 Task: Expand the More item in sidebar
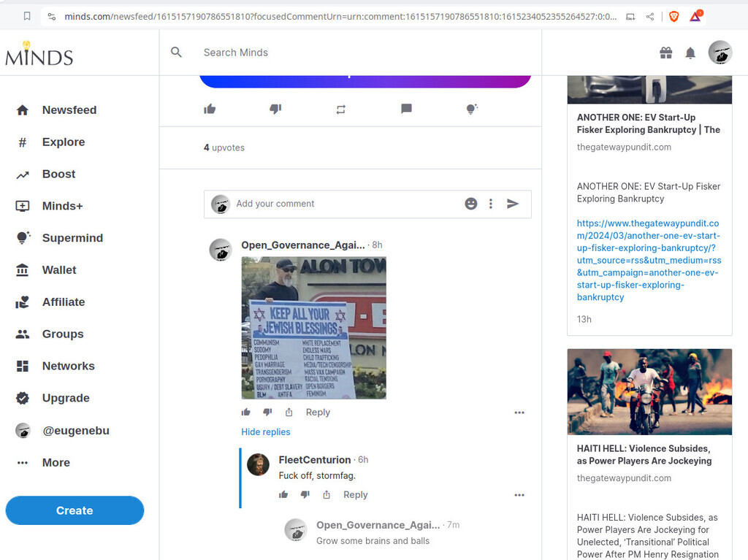click(x=56, y=462)
